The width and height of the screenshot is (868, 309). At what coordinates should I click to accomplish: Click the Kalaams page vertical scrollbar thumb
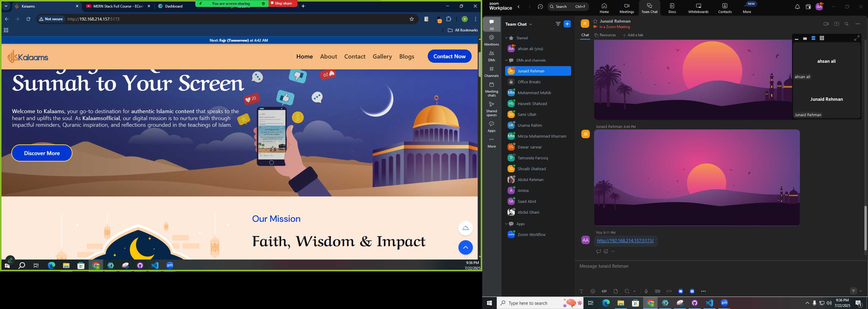pyautogui.click(x=479, y=64)
